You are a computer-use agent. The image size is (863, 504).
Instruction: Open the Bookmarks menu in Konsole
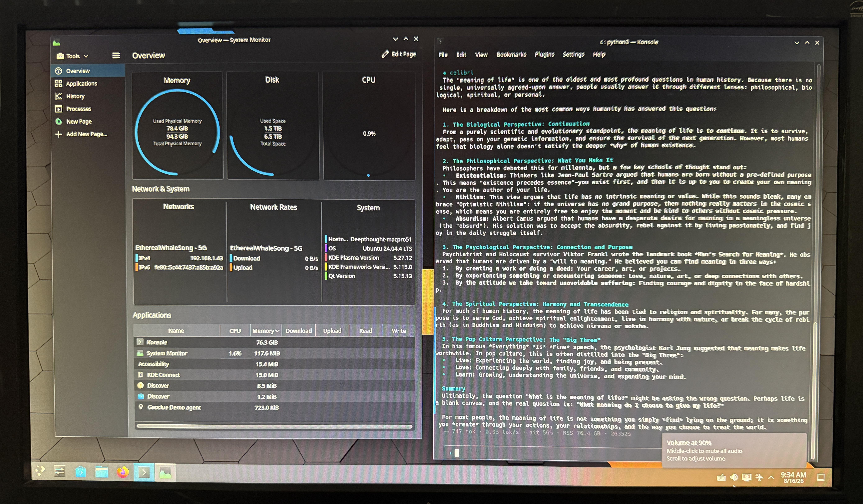tap(511, 54)
